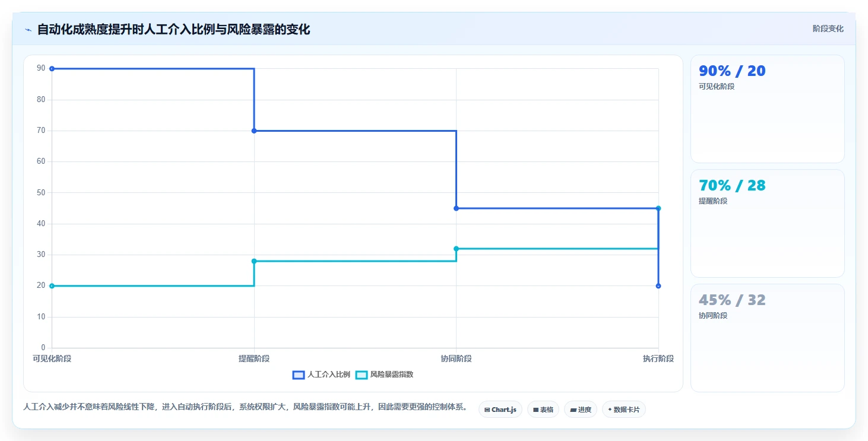Click the blue data point at 提醒阶段 value 70
This screenshot has width=868, height=441.
pyautogui.click(x=254, y=131)
